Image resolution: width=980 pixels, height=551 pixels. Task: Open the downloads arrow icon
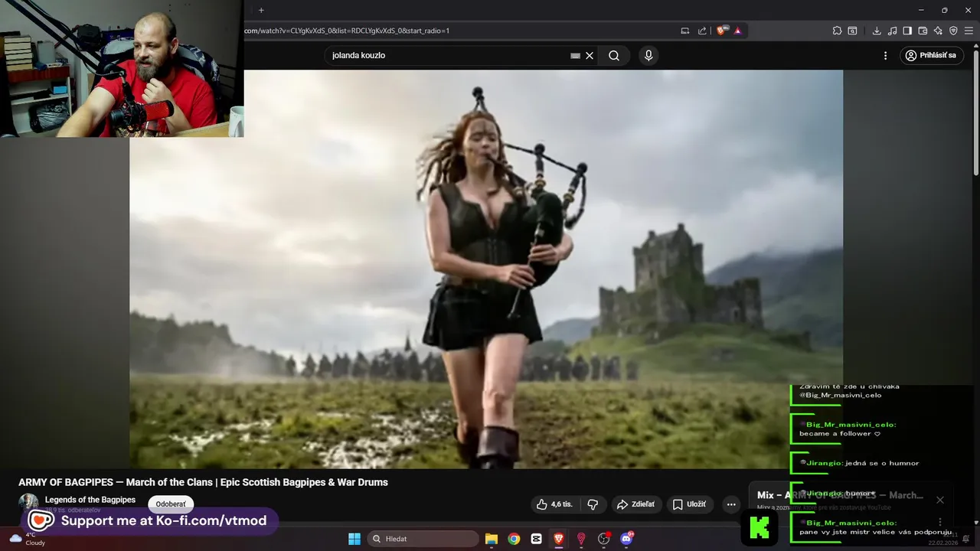pyautogui.click(x=877, y=31)
